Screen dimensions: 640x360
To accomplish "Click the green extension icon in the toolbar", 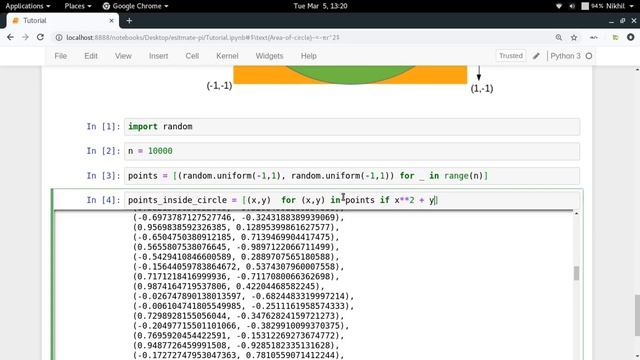I will (615, 38).
